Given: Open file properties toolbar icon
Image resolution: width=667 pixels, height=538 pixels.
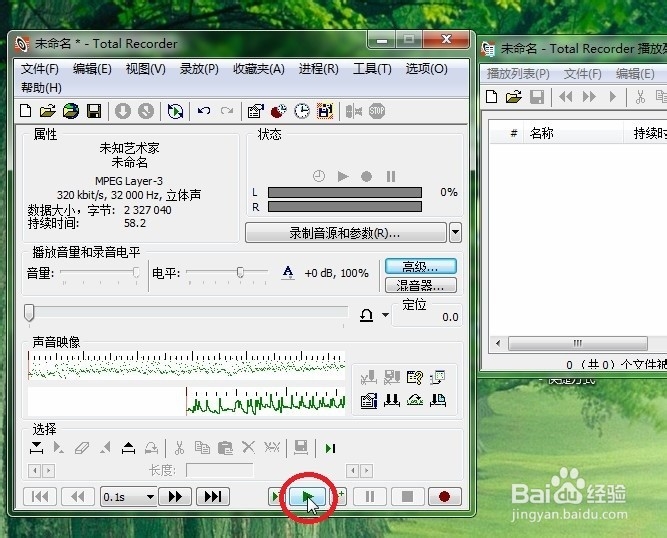Looking at the screenshot, I should 256,111.
